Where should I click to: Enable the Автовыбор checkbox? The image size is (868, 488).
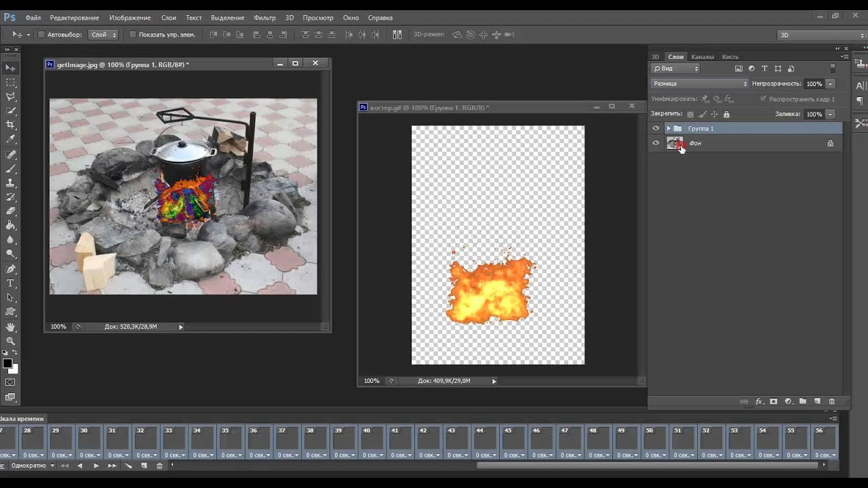pyautogui.click(x=41, y=35)
